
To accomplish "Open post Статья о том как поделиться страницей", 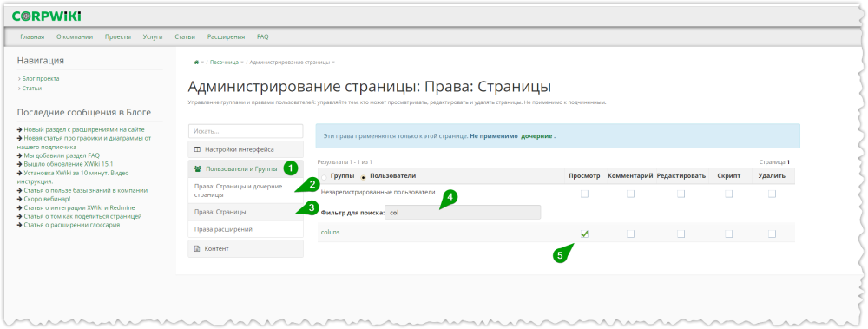I will pos(82,216).
